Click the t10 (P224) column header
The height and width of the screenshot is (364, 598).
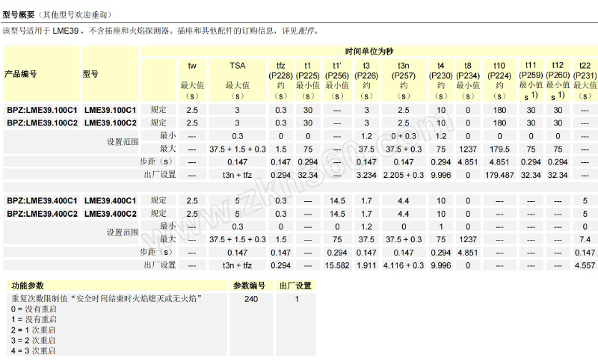pos(499,80)
